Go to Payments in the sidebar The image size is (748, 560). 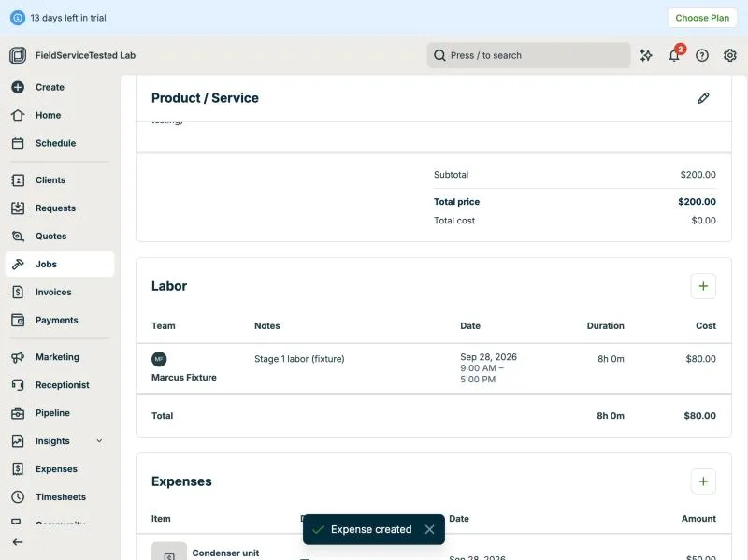pyautogui.click(x=60, y=320)
